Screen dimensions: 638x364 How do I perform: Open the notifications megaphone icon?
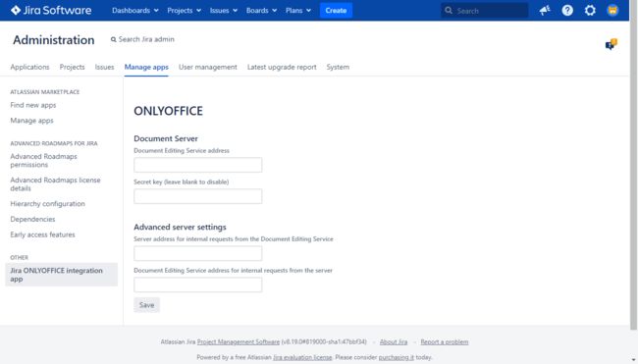[545, 11]
